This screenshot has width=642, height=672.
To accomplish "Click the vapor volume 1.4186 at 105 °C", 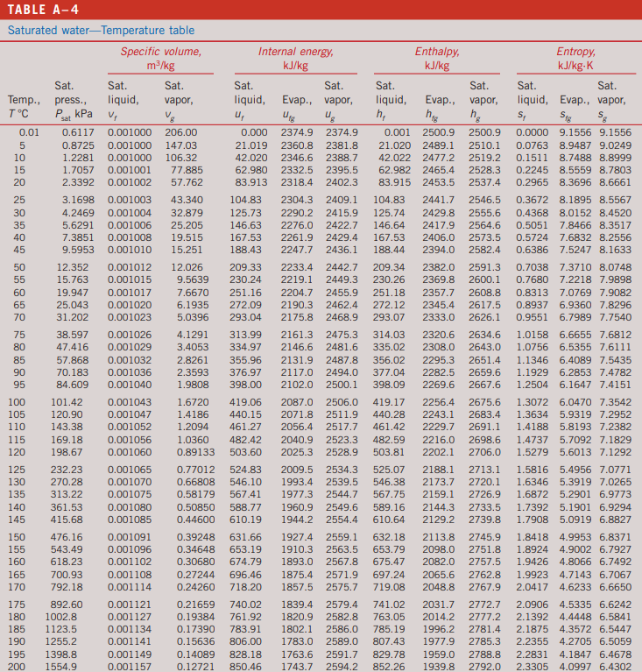I will [193, 415].
